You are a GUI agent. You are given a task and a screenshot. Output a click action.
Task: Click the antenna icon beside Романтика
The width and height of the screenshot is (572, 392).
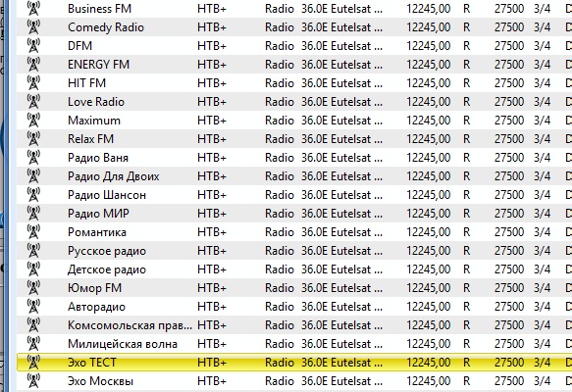[33, 231]
